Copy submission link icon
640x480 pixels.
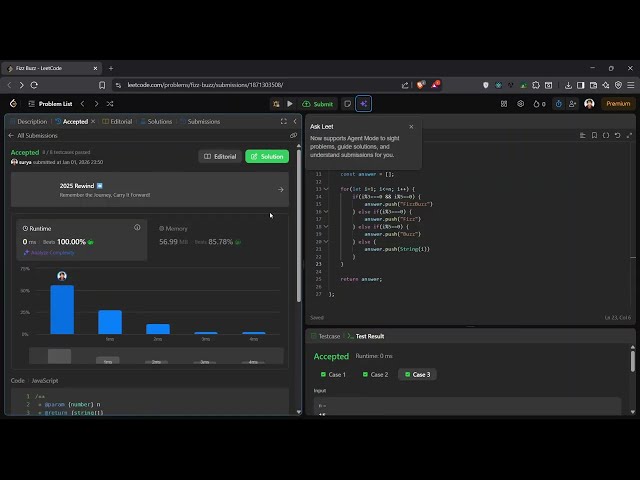[293, 135]
